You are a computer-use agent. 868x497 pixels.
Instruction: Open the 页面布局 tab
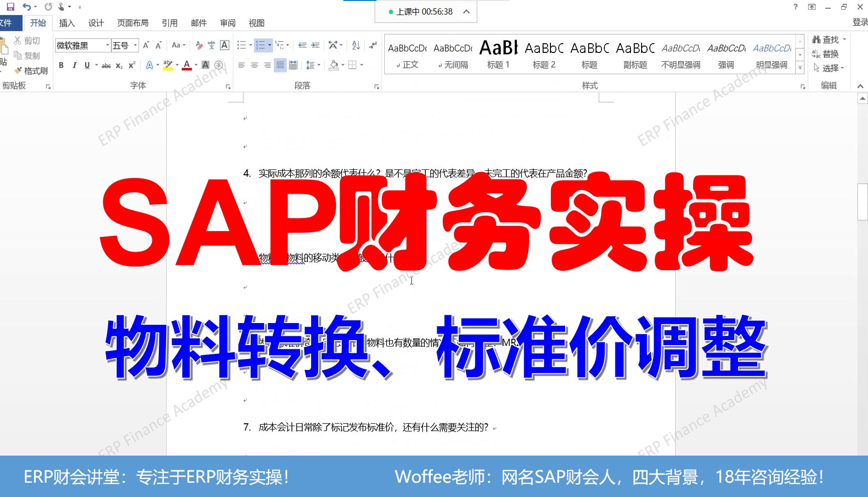point(133,23)
